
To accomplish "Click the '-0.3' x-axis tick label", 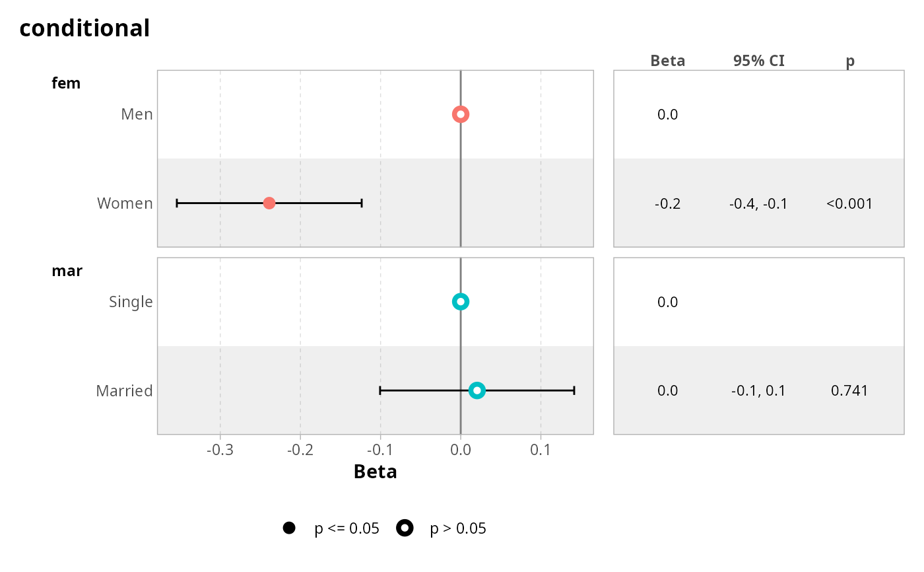I will coord(220,450).
